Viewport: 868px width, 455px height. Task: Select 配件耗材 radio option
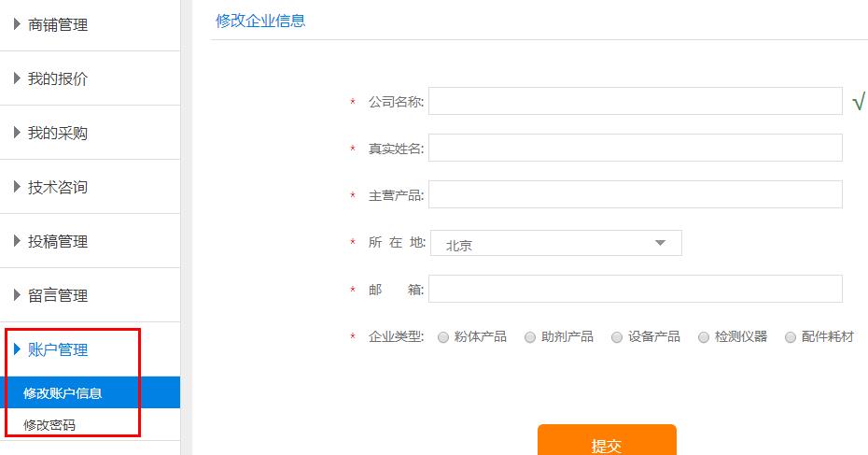[790, 337]
